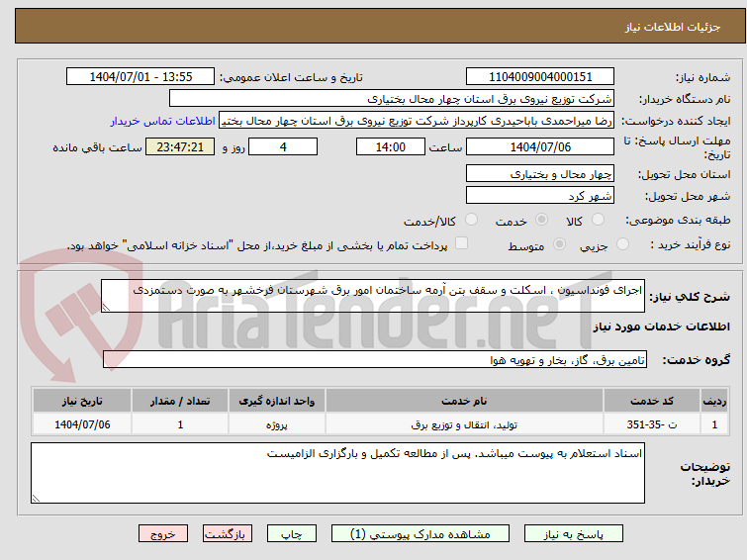Click the delivery city field شهر کرد

pyautogui.click(x=540, y=195)
